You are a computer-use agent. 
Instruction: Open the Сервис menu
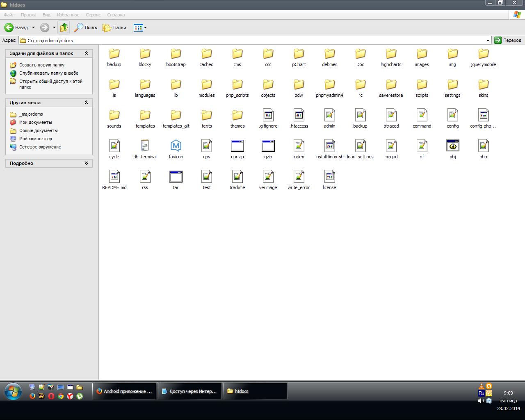(x=93, y=15)
